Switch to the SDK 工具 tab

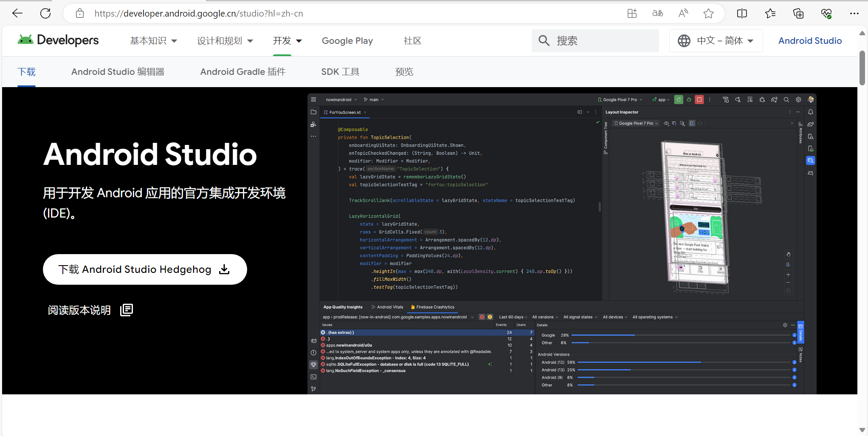tap(340, 72)
